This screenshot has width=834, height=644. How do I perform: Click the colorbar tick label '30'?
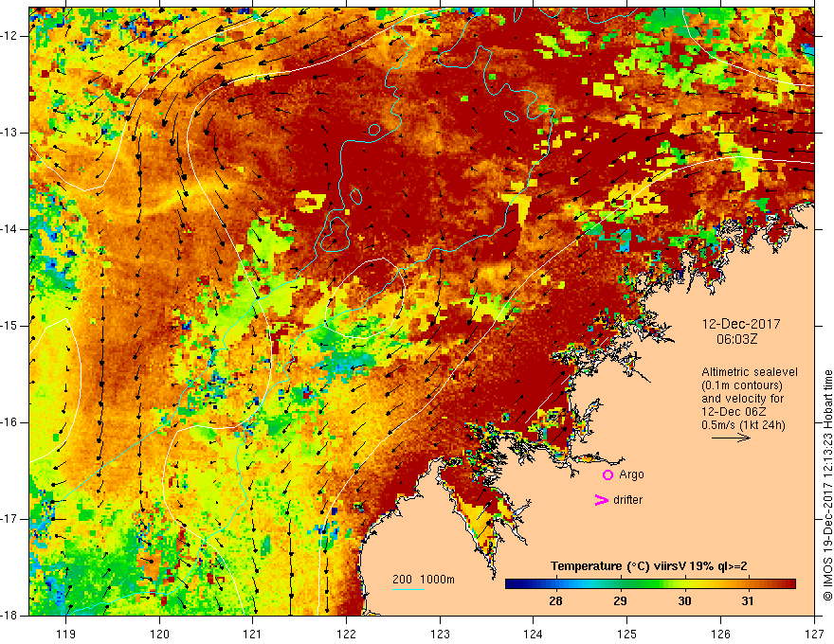684,601
